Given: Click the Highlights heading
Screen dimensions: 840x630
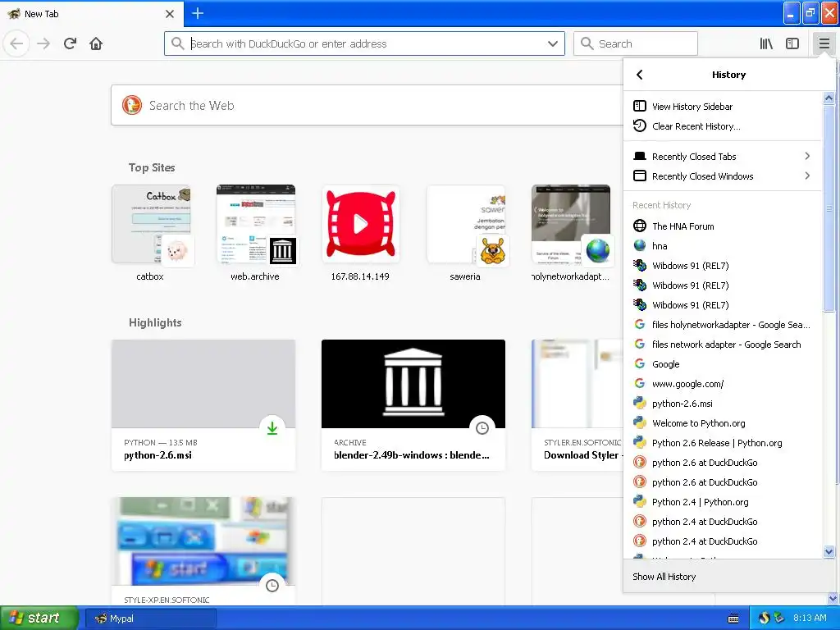Looking at the screenshot, I should click(x=155, y=322).
